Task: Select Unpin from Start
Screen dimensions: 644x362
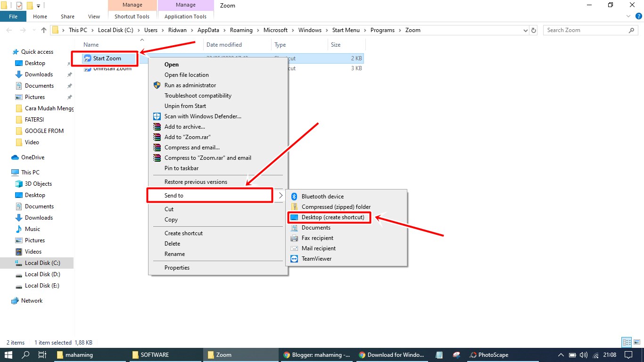Action: coord(185,106)
